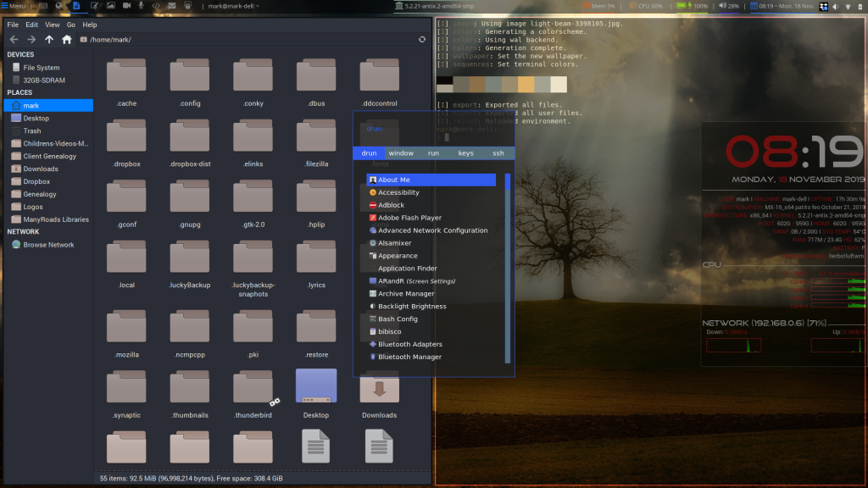Viewport: 868px width, 488px height.
Task: Open the Dropbox tray icon
Action: point(824,7)
